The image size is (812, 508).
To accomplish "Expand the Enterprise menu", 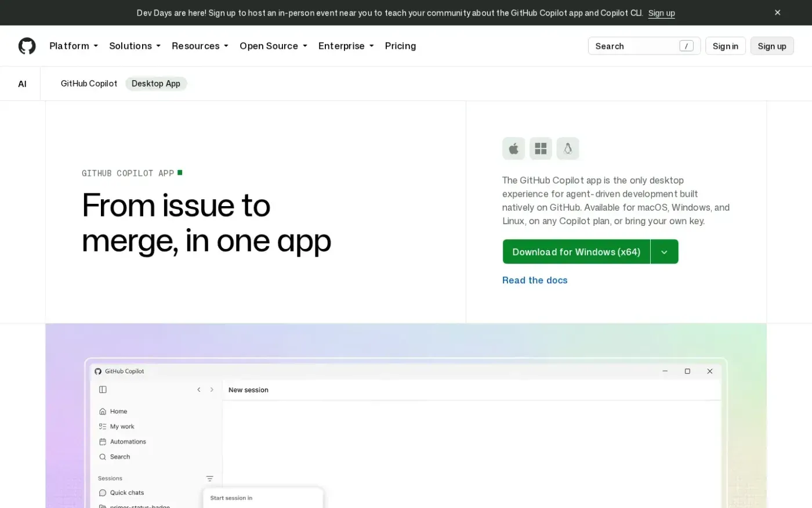I will coord(346,46).
